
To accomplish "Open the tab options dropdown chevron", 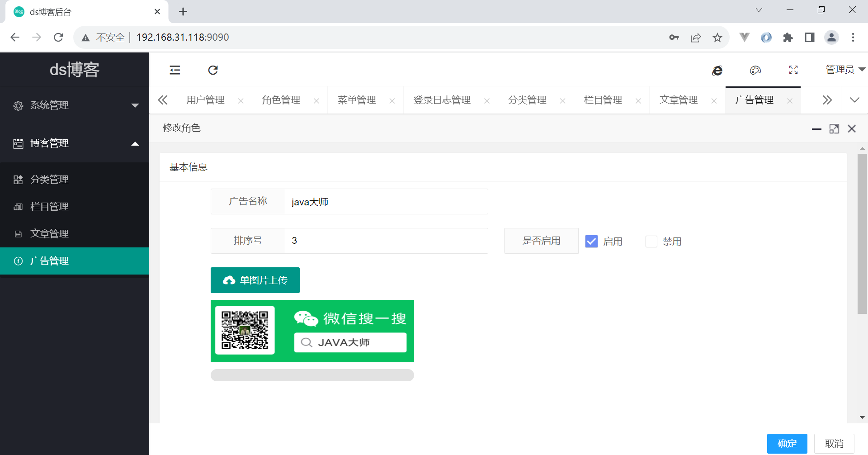I will tap(854, 100).
